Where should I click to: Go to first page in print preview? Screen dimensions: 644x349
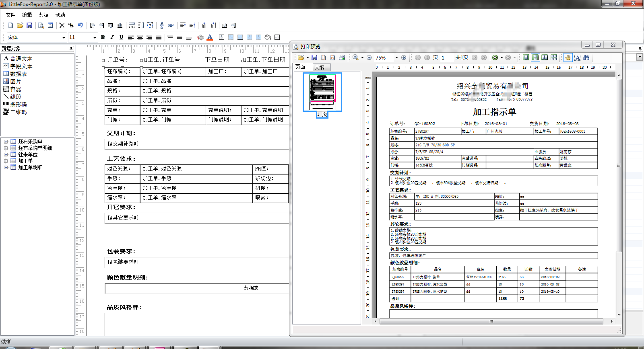click(x=418, y=57)
